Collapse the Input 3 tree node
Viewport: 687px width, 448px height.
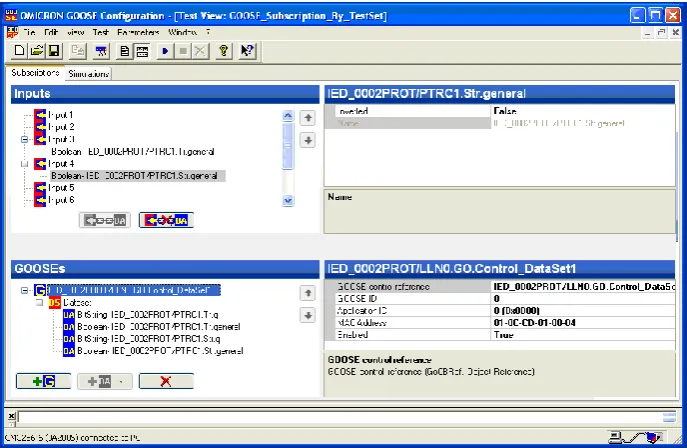tap(25, 139)
